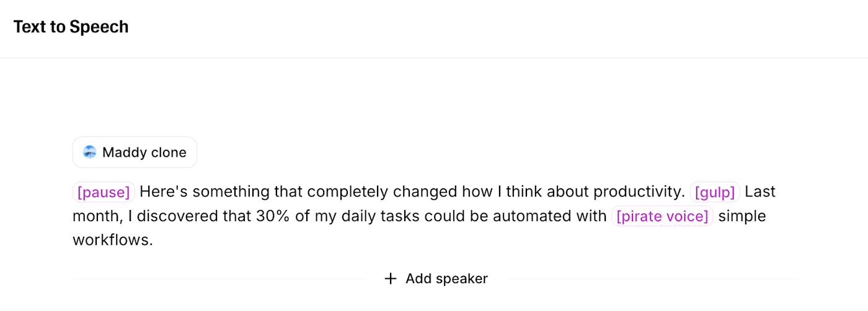Place cursor on the word productivity

[637, 192]
